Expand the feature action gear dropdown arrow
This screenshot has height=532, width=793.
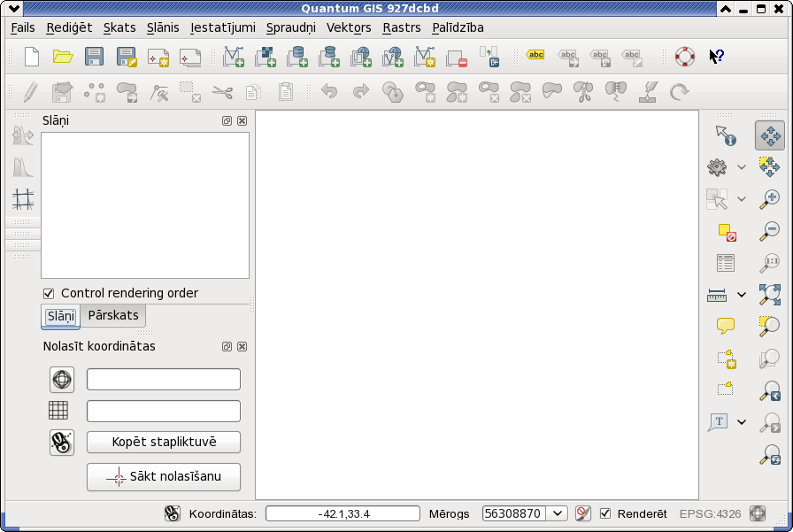pyautogui.click(x=742, y=167)
